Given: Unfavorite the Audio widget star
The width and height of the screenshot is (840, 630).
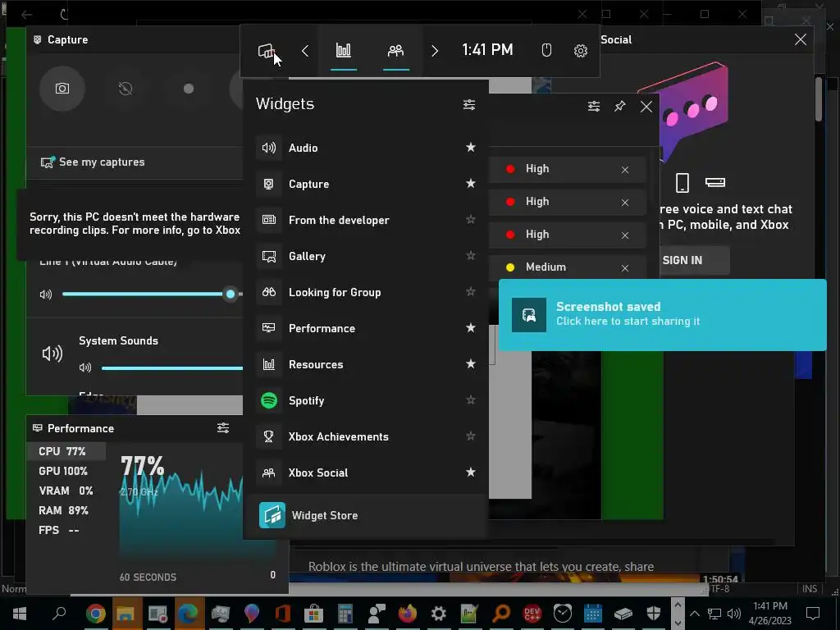Looking at the screenshot, I should 470,148.
